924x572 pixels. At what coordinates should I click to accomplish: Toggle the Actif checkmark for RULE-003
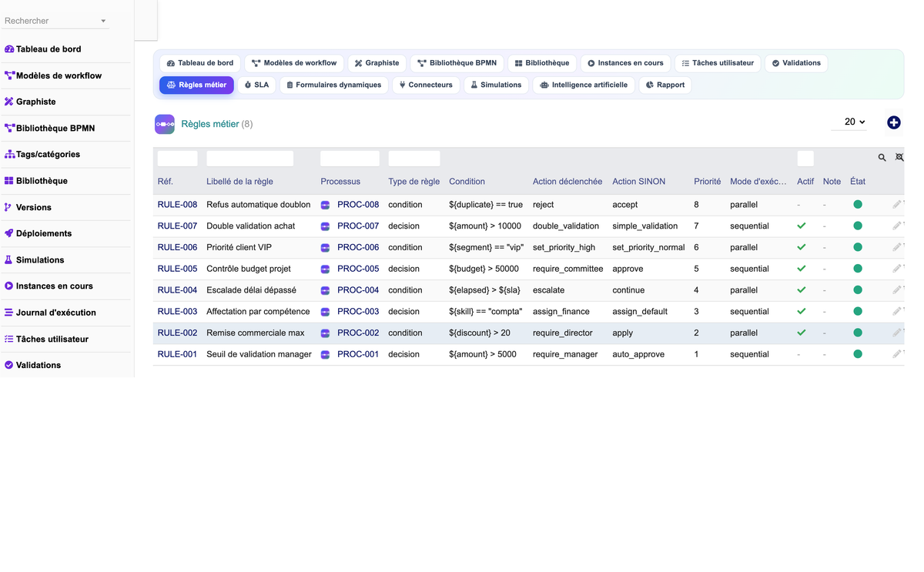(802, 312)
